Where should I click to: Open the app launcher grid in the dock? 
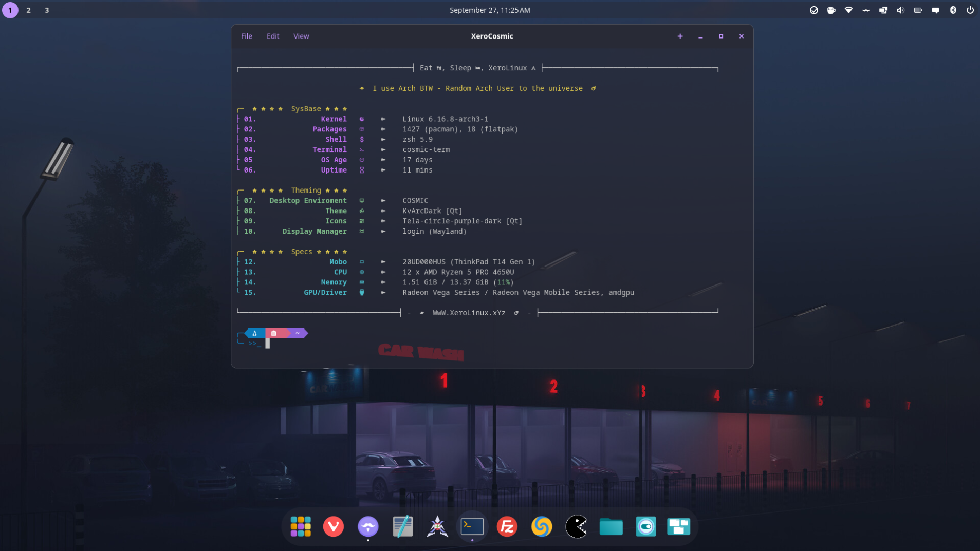(300, 526)
